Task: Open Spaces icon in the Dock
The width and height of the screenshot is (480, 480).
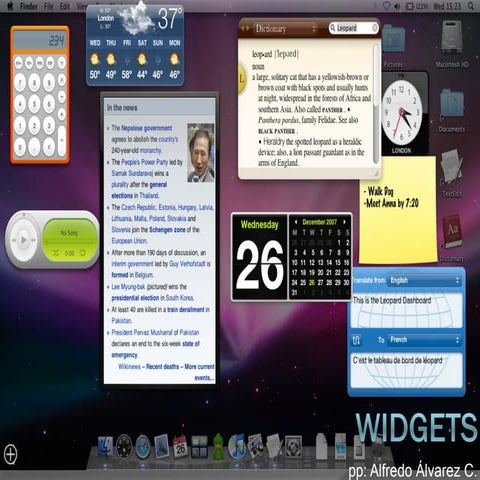Action: [199, 447]
